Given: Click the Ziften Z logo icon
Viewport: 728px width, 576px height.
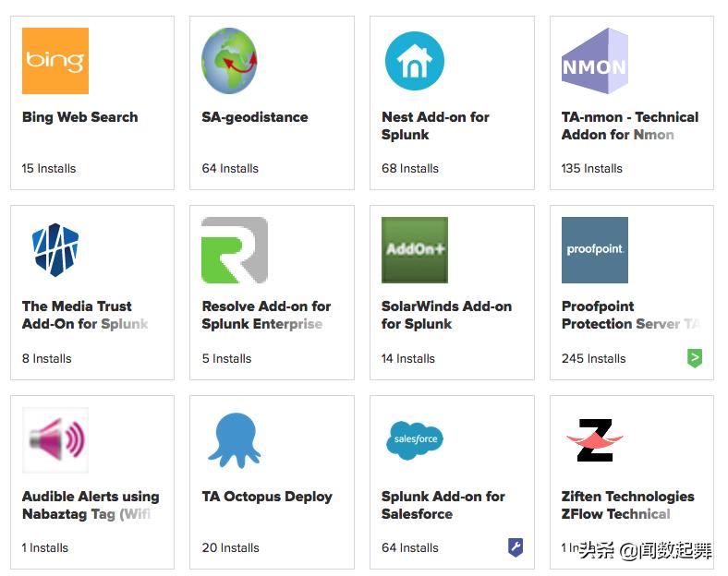Looking at the screenshot, I should [595, 440].
